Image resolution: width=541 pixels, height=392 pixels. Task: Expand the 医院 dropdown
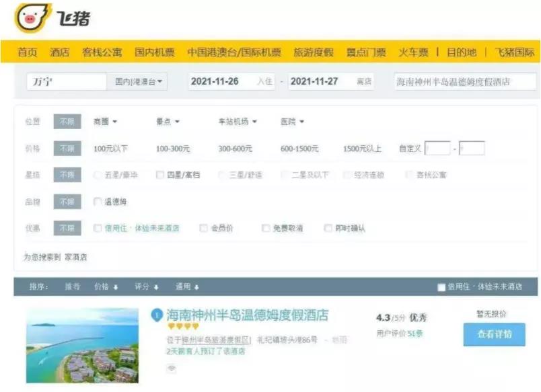coord(292,121)
